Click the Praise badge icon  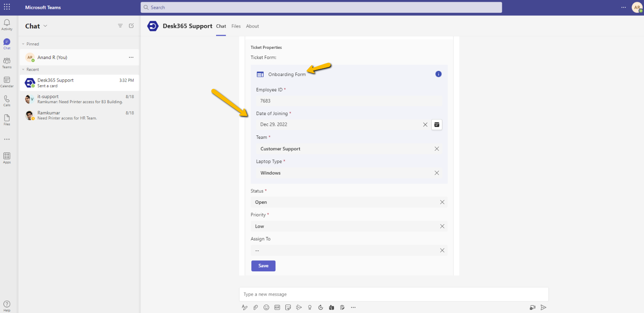309,307
